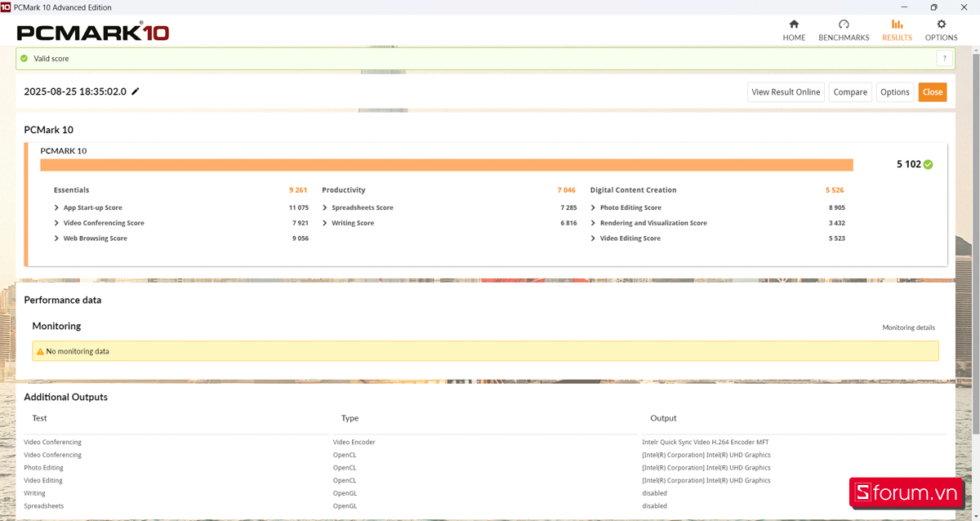Expand the Video Conferencing Score details
Screen dimensions: 980x521
click(x=56, y=223)
